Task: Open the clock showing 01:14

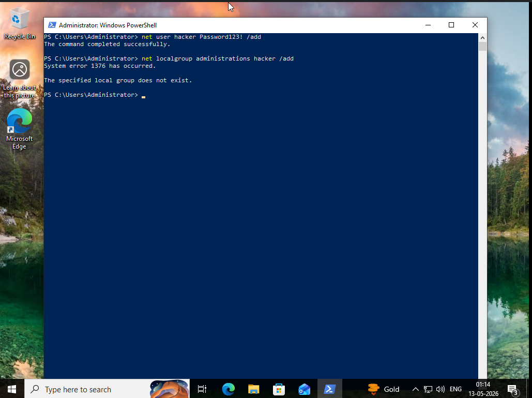Action: click(483, 389)
